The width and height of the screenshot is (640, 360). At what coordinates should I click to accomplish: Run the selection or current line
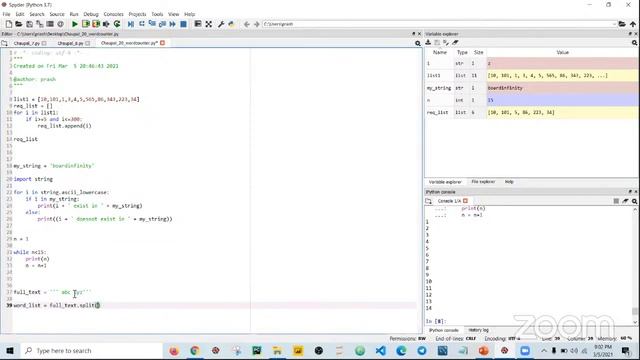point(106,24)
